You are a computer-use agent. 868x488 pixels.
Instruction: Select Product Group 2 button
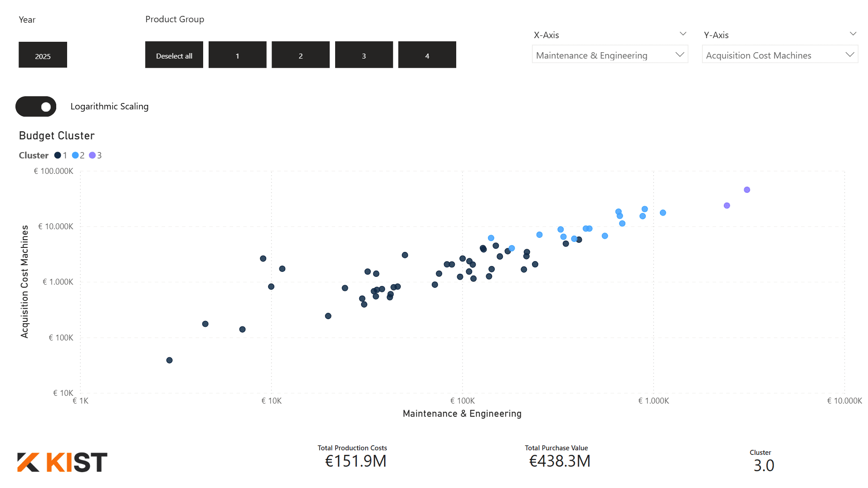[300, 55]
